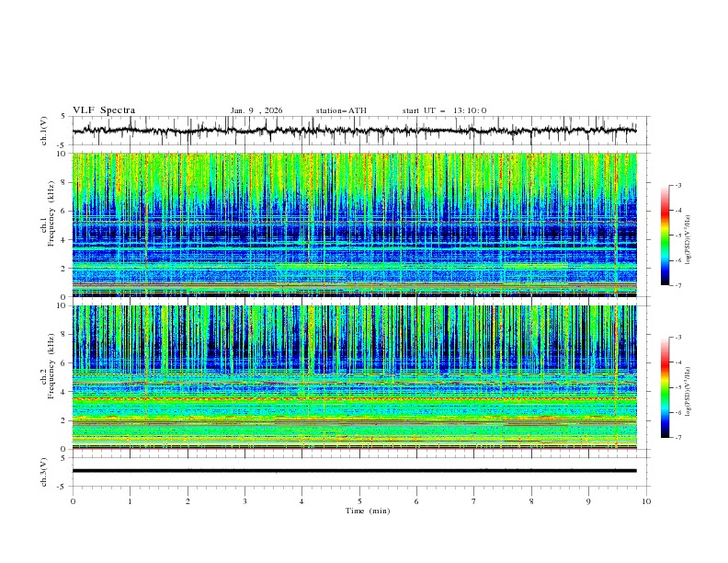The width and height of the screenshot is (728, 563).
Task: Click the time-axis tick label 3
Action: [245, 501]
